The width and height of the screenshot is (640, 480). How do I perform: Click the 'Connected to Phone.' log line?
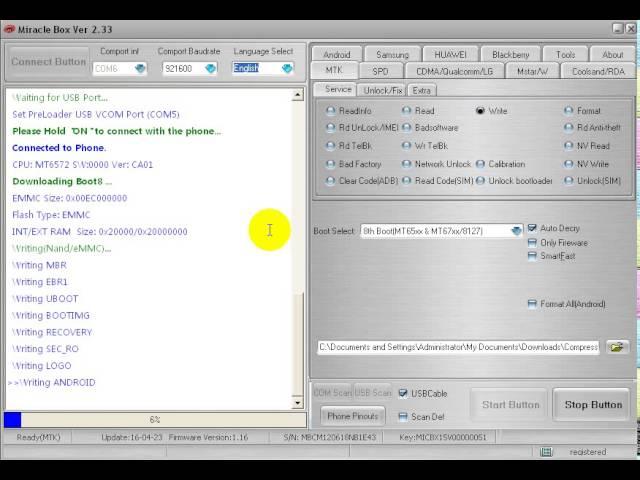point(59,148)
